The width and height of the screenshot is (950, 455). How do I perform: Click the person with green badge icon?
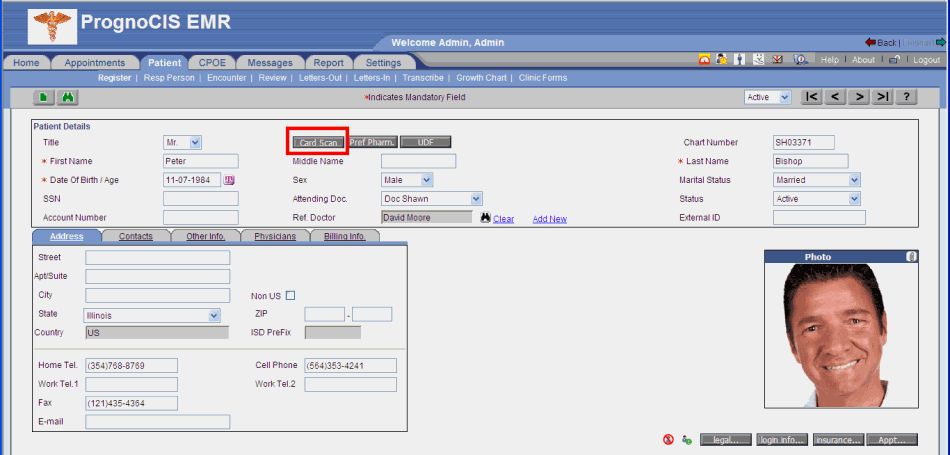686,439
